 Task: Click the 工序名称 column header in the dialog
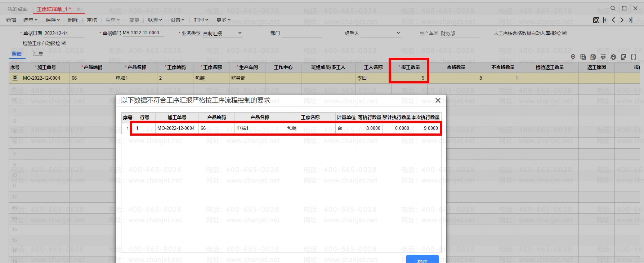(x=310, y=117)
